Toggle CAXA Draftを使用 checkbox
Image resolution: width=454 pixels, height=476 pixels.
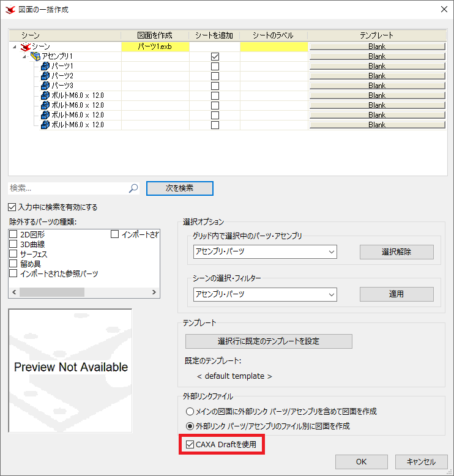[190, 444]
